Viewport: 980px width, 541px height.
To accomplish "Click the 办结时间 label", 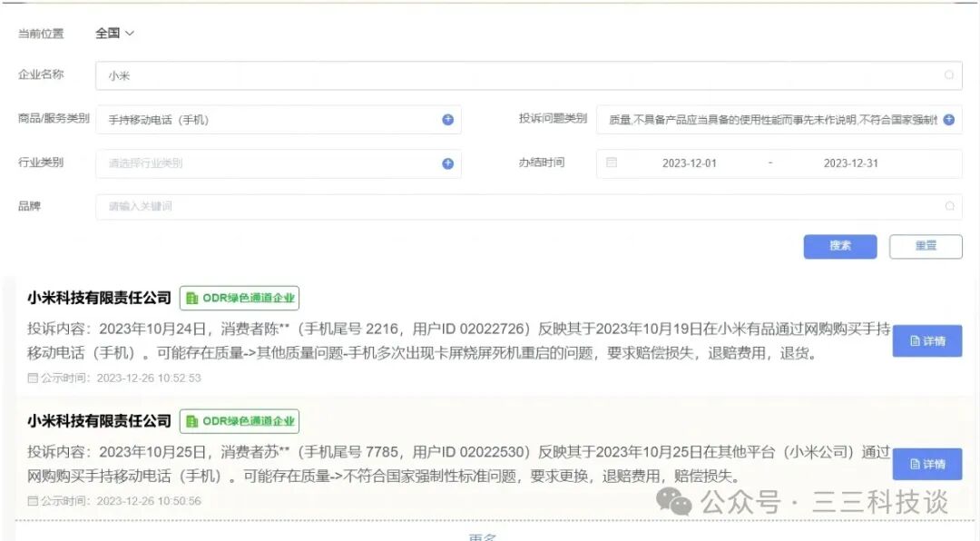I will 541,162.
